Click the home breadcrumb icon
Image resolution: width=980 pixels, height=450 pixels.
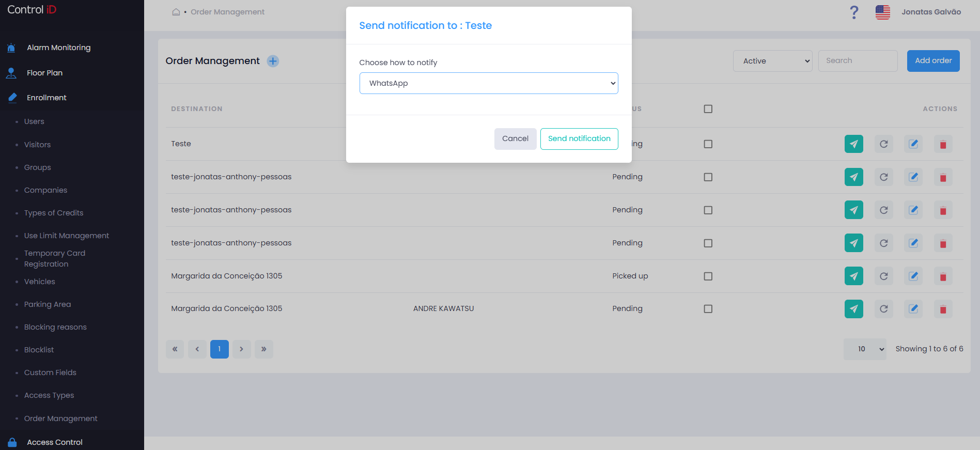[176, 12]
